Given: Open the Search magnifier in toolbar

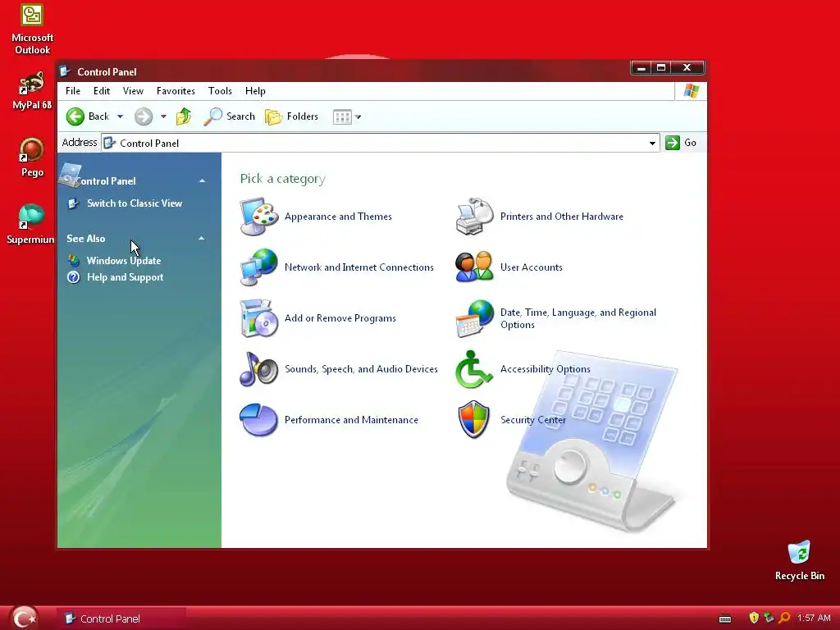Looking at the screenshot, I should (x=230, y=116).
